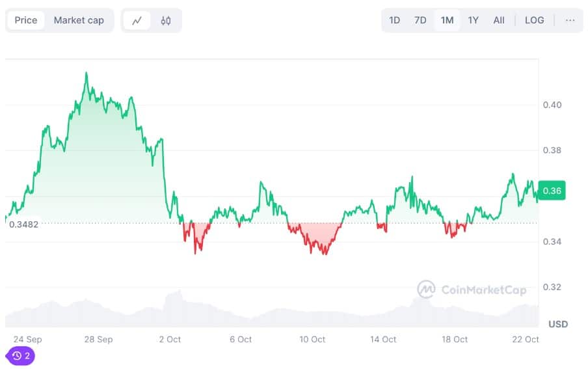Switch chart to Price view
This screenshot has height=369, width=588.
pyautogui.click(x=26, y=20)
